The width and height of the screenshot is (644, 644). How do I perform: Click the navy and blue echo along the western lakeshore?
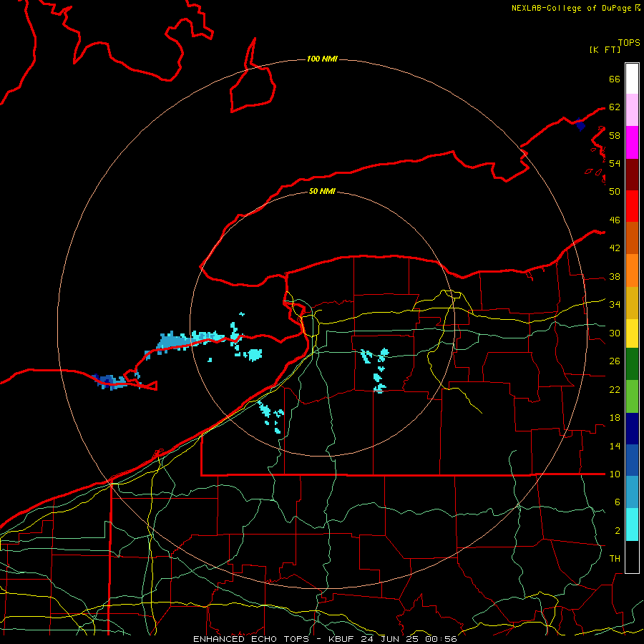point(110,381)
